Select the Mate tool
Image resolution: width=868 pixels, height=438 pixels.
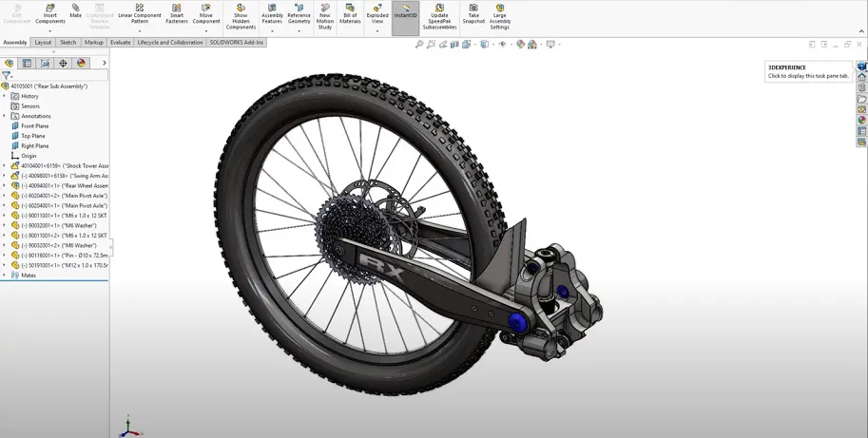[76, 11]
